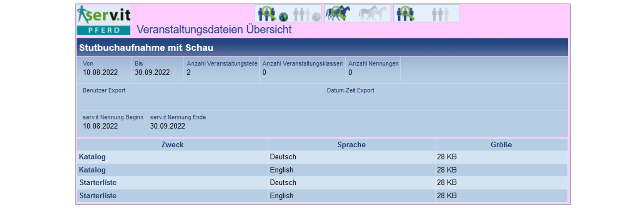Open the Starterliste Deutsch file
Viewport: 644px width, 208px height.
tap(98, 183)
